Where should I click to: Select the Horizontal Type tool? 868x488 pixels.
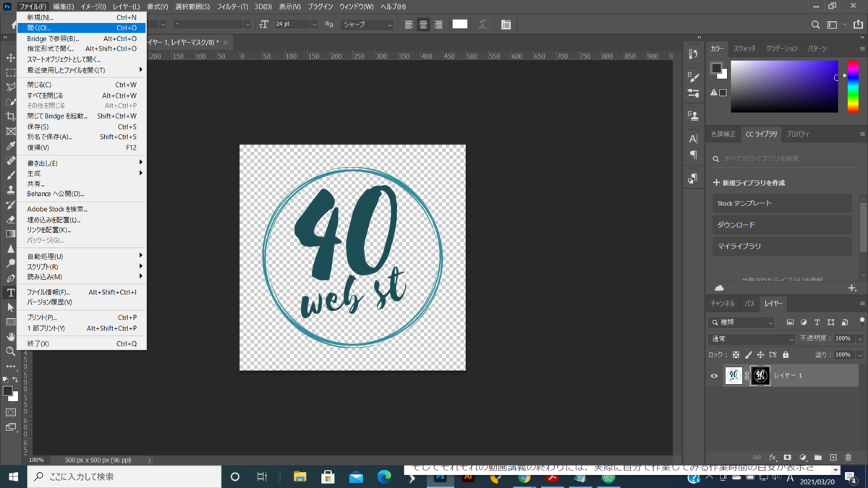point(10,293)
